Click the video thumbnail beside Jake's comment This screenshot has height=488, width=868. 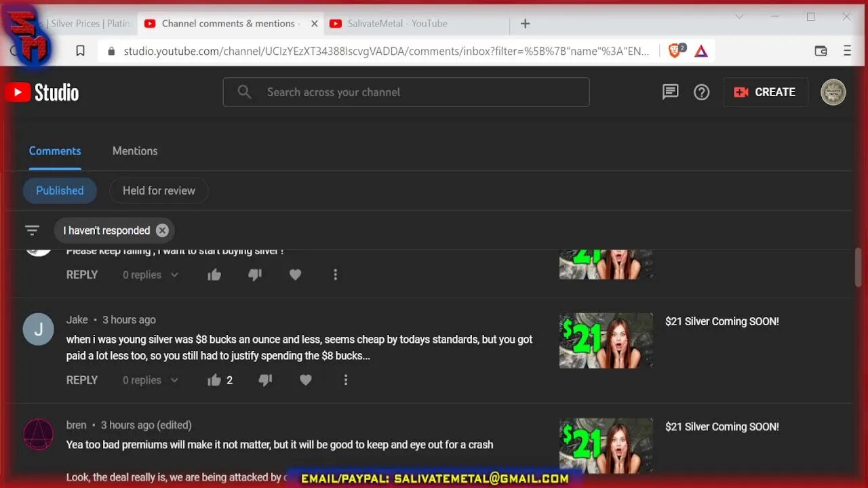pyautogui.click(x=606, y=340)
